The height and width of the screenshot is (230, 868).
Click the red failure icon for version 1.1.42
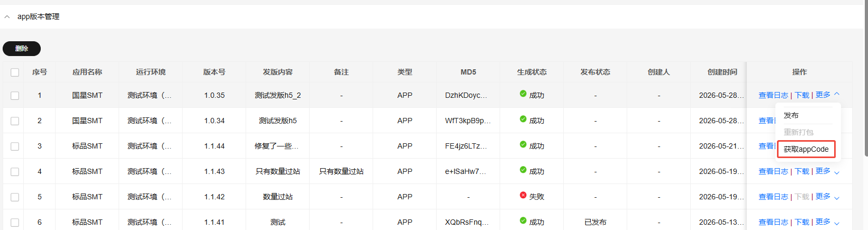coord(523,195)
